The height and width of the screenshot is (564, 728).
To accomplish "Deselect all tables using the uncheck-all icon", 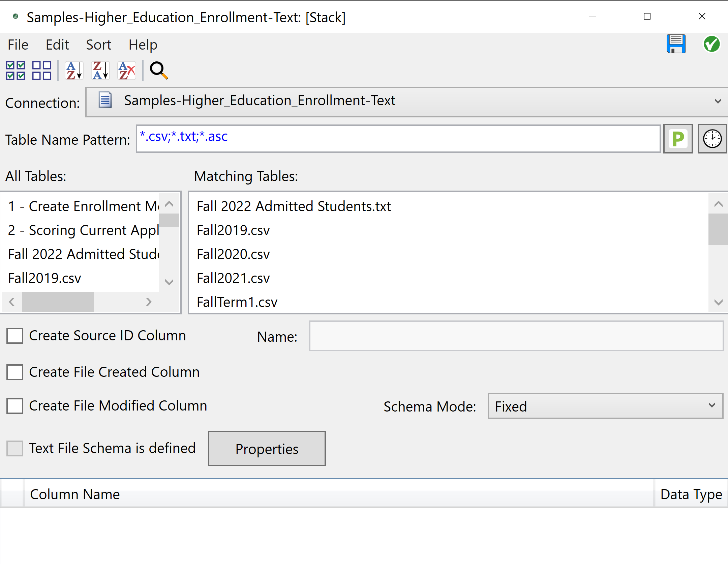I will click(42, 70).
